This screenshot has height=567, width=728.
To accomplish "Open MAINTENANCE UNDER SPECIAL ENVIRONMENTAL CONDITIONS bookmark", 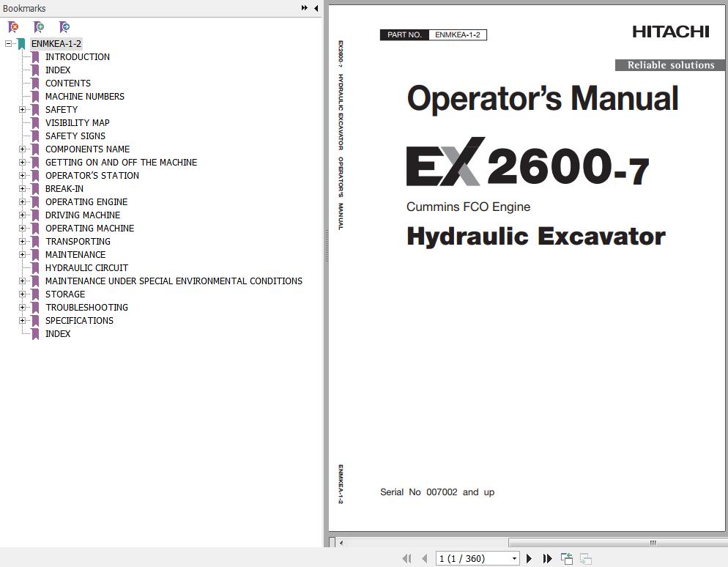I will click(x=174, y=281).
